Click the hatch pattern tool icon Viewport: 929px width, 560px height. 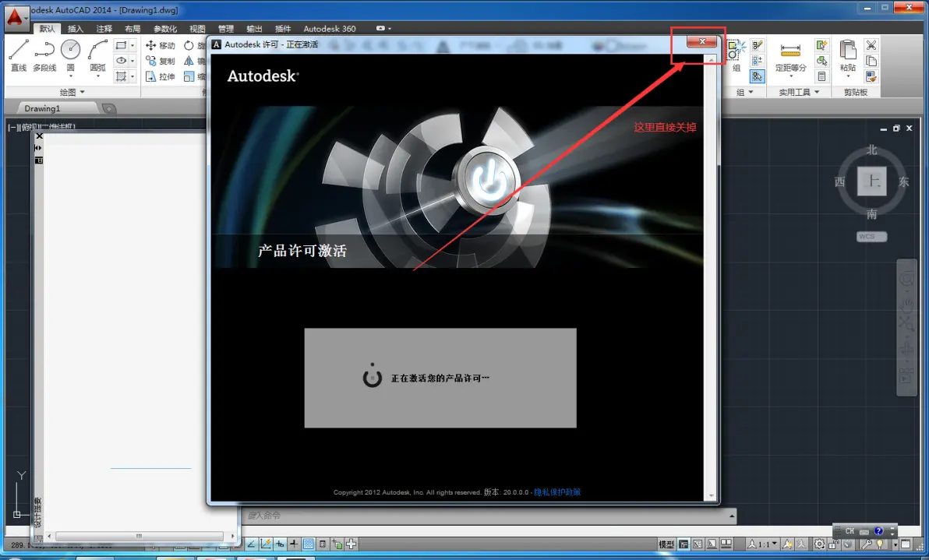(121, 76)
